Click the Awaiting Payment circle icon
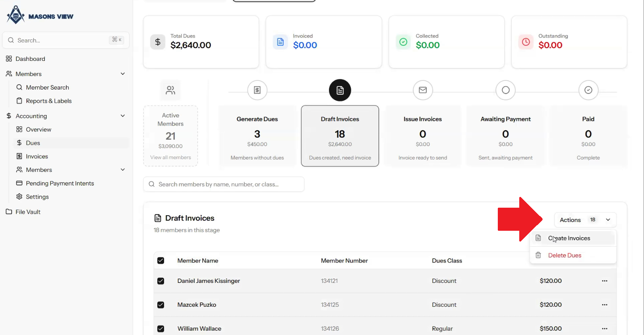Screen dimensions: 644x335 click(x=505, y=90)
